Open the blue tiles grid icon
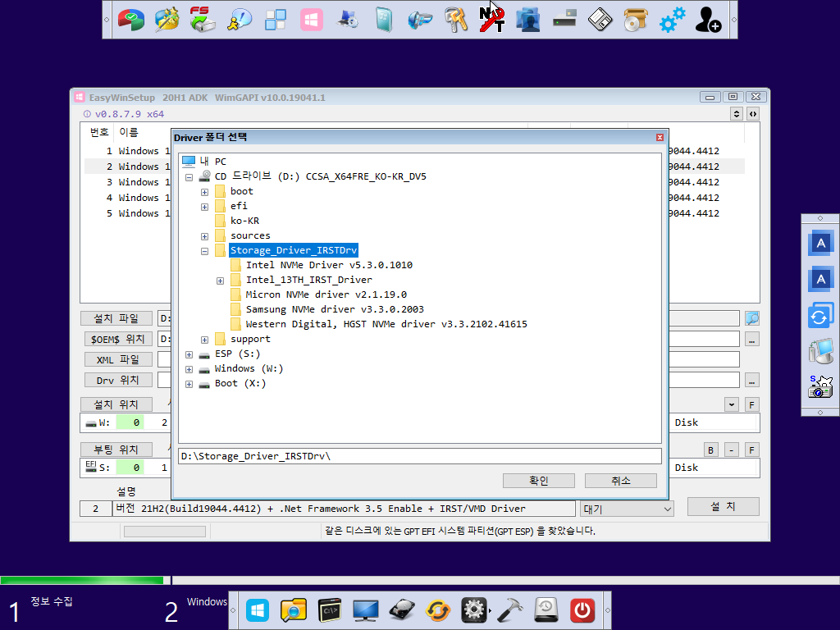The image size is (840, 630). (276, 20)
